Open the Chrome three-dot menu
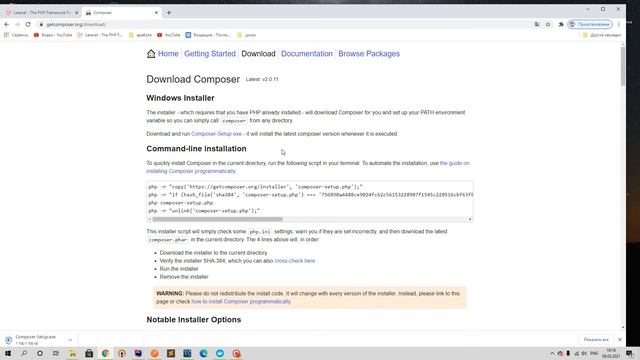 (x=619, y=24)
